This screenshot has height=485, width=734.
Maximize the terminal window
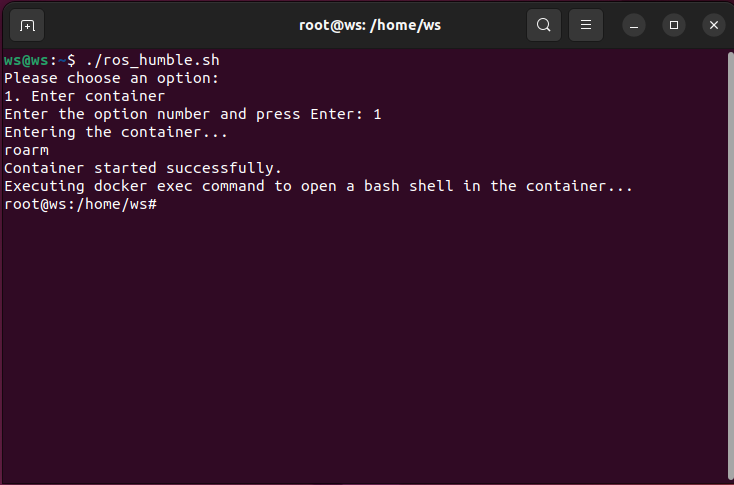(674, 25)
